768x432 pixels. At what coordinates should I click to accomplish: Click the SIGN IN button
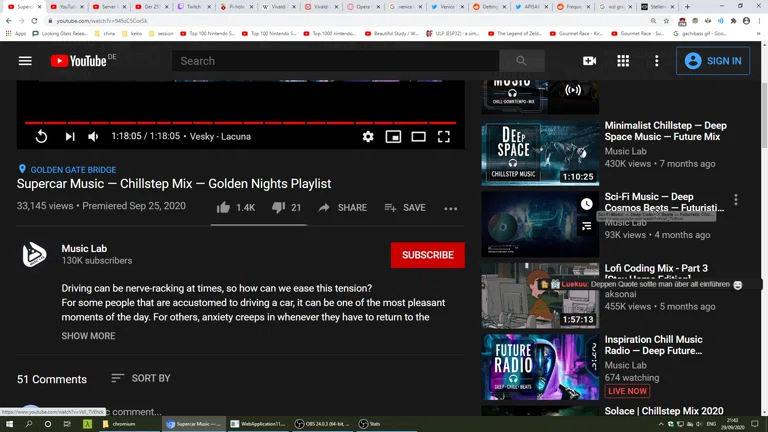713,61
